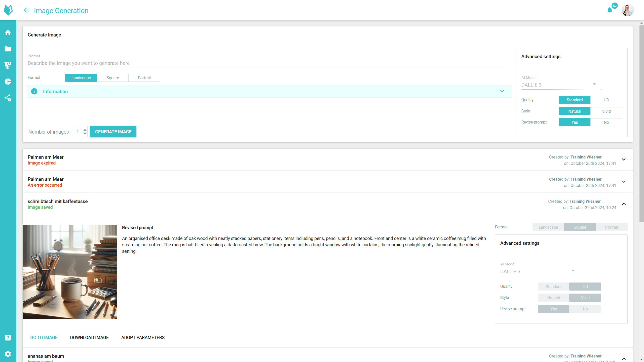The image size is (644, 362).
Task: Open the folder icon in sidebar
Action: click(x=8, y=49)
